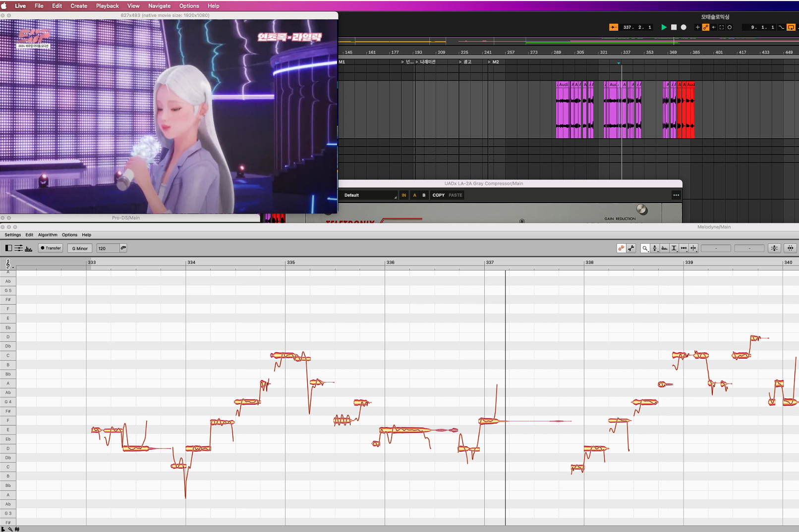799x532 pixels.
Task: Open the G Minor scale selector
Action: coord(80,248)
